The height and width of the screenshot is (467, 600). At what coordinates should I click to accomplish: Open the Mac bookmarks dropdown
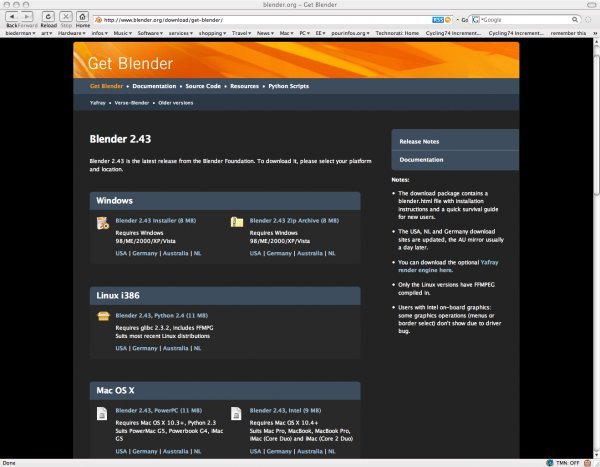pos(287,33)
